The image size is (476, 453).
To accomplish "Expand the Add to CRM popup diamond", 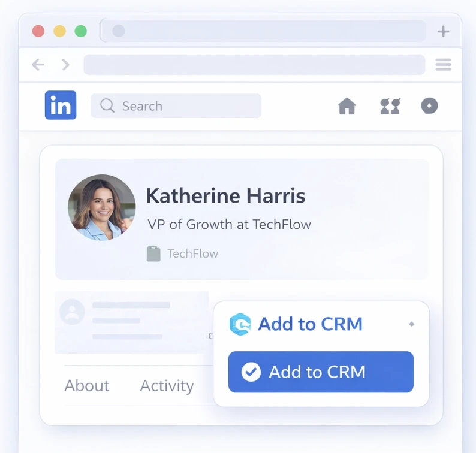I will [x=412, y=324].
